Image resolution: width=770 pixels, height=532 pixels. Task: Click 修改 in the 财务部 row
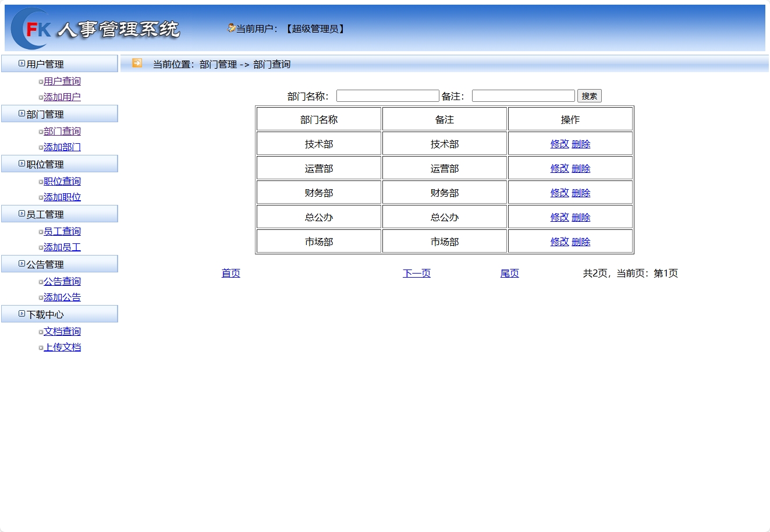tap(558, 192)
